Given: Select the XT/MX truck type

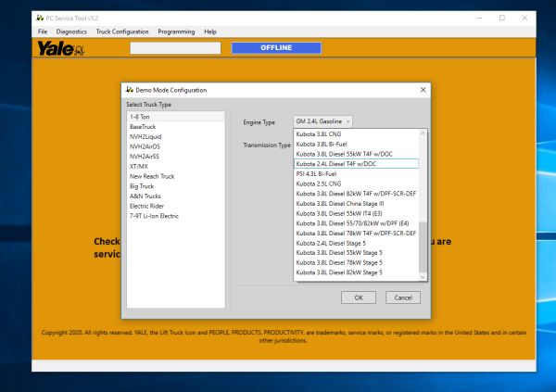Looking at the screenshot, I should pos(176,167).
